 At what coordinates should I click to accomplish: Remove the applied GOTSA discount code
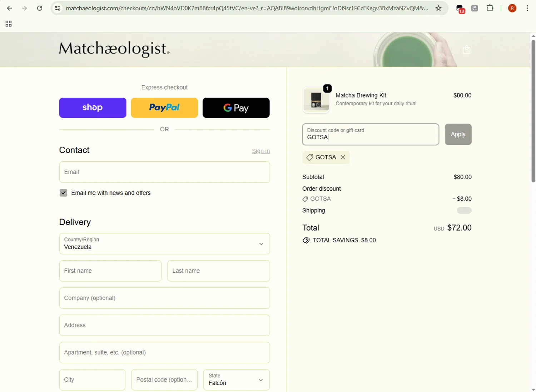(343, 157)
